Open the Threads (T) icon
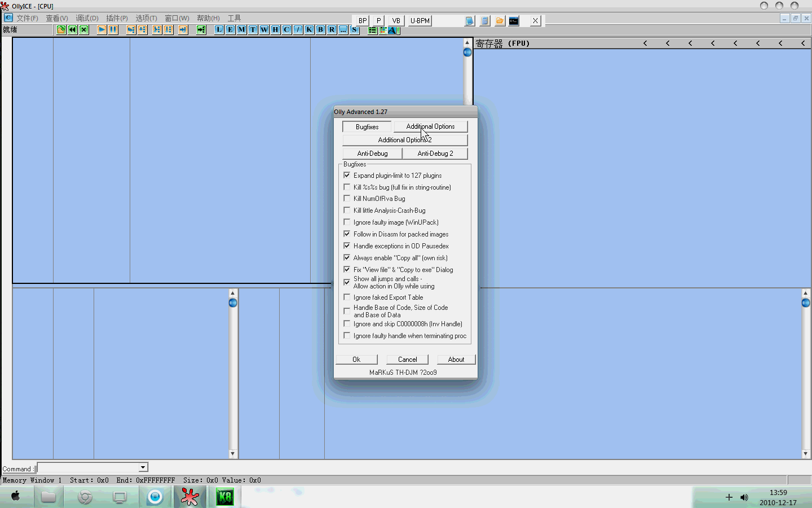 point(253,30)
